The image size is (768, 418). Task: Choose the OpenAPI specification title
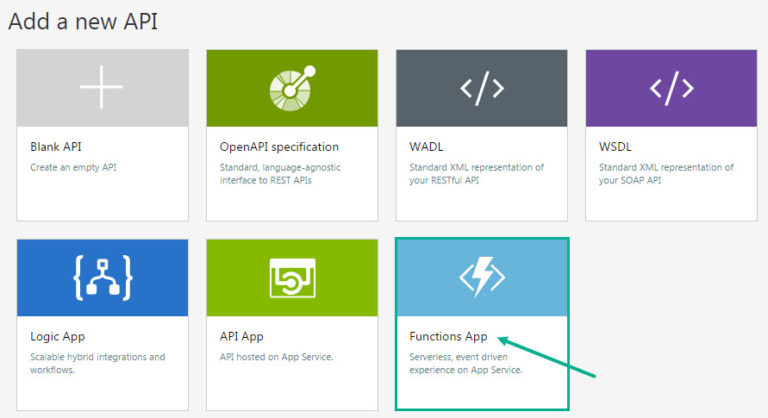pos(279,147)
